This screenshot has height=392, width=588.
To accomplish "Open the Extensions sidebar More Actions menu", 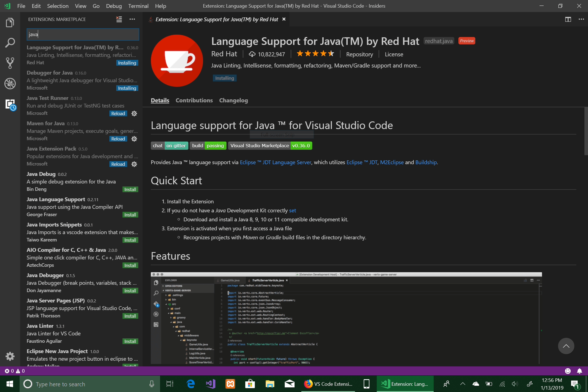I will pos(132,19).
